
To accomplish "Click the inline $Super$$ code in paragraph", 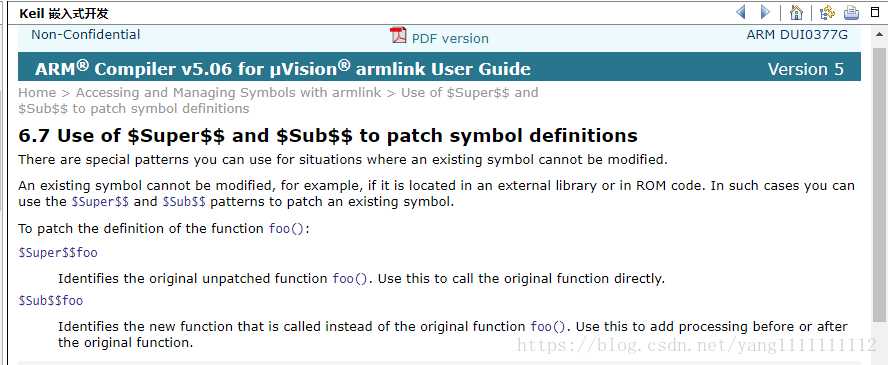I will coord(101,201).
